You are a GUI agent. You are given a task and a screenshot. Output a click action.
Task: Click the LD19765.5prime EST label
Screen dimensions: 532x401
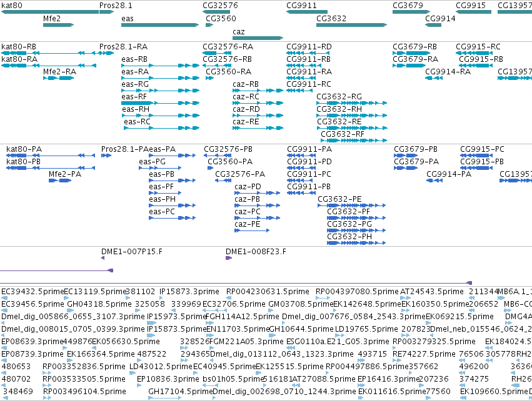coord(366,329)
